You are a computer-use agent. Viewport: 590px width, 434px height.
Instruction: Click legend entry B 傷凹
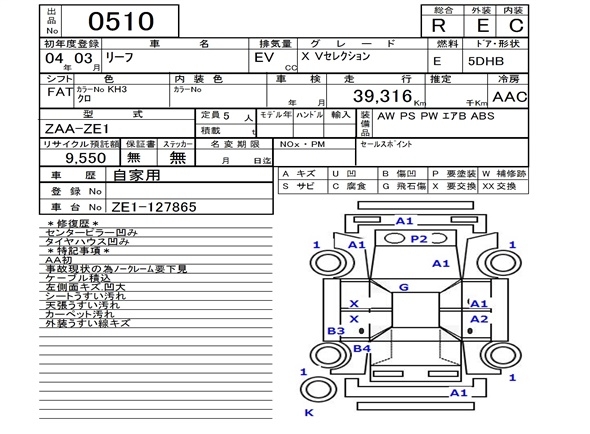click(x=399, y=174)
